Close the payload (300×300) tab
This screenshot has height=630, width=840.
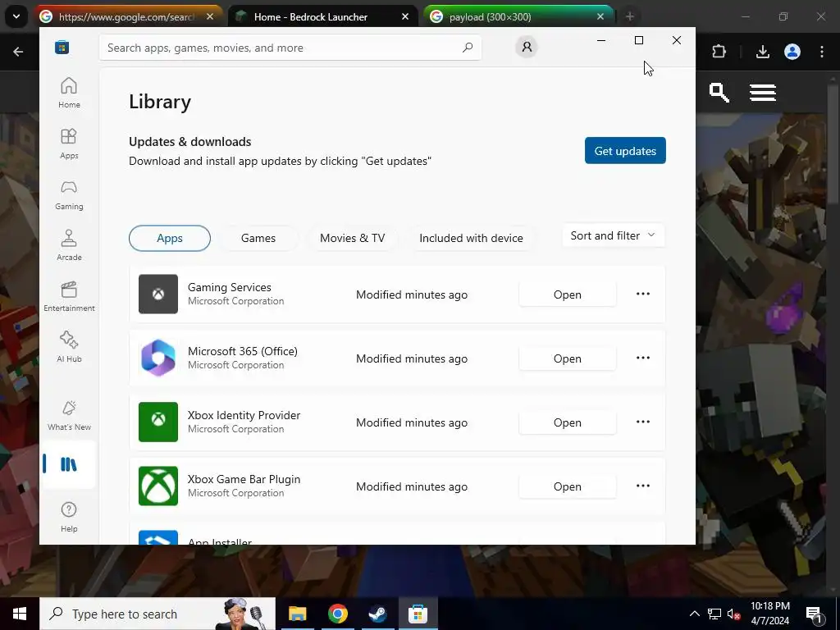[600, 16]
